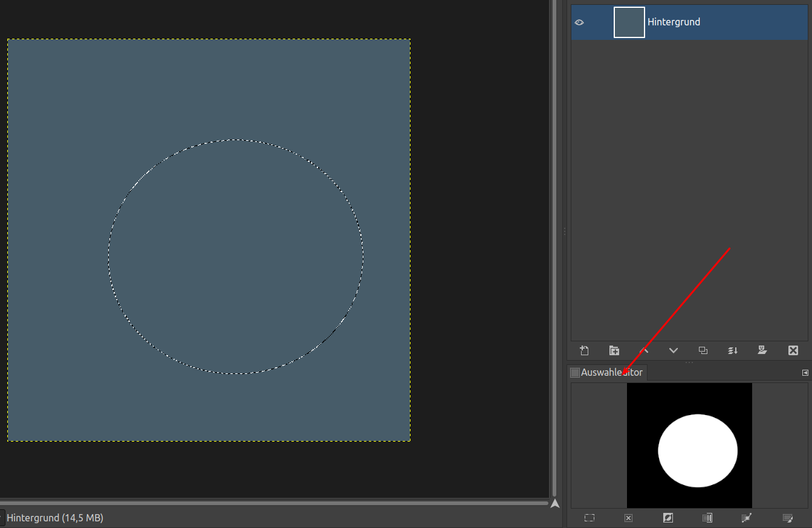The height and width of the screenshot is (528, 812).
Task: Clear the selection with the select none icon
Action: [x=628, y=518]
